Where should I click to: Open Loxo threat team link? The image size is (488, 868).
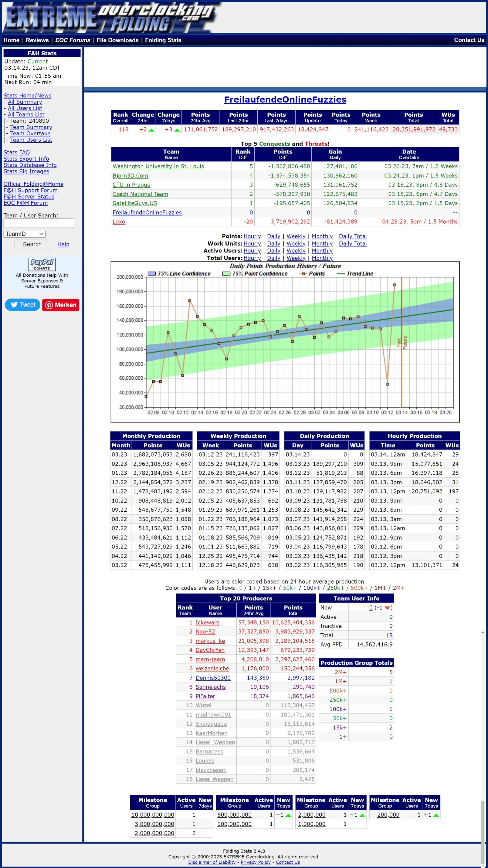(x=119, y=222)
